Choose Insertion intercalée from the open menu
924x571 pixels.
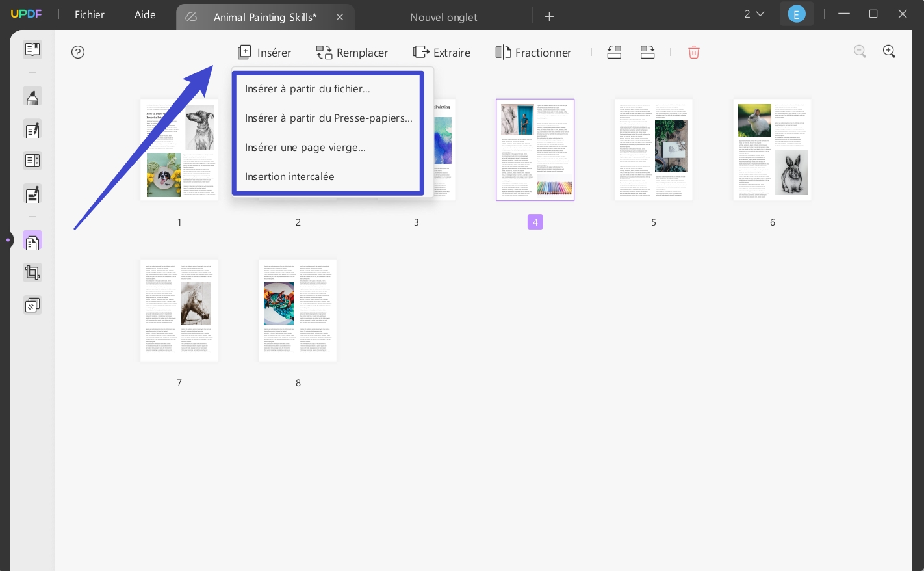(x=289, y=176)
